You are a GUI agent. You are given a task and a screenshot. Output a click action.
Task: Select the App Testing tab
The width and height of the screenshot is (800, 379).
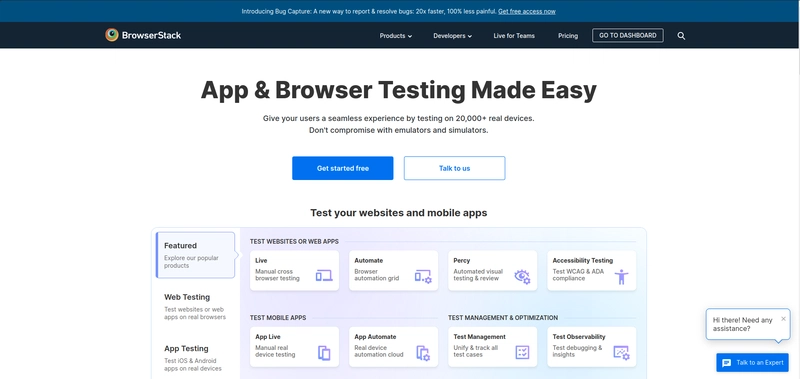195,357
